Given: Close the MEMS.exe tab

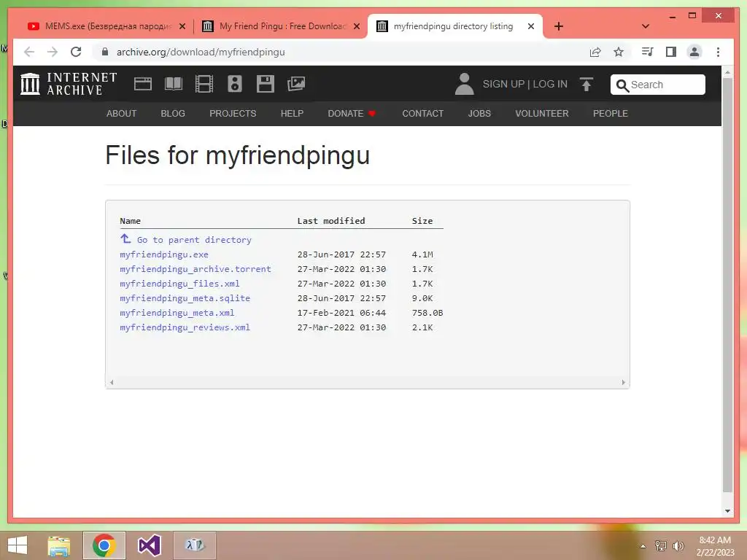Looking at the screenshot, I should pos(182,26).
